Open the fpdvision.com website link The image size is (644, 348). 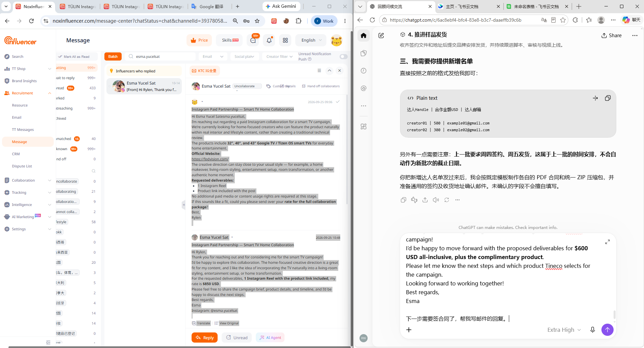click(x=210, y=159)
